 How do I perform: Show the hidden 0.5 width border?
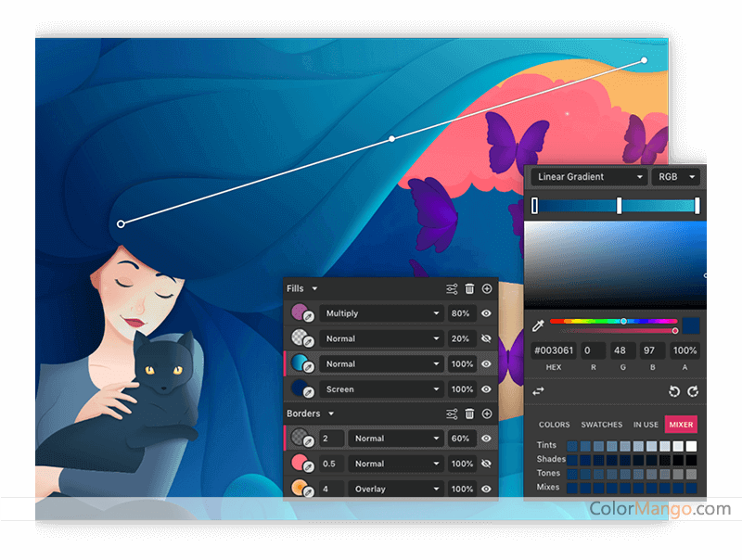click(x=486, y=464)
